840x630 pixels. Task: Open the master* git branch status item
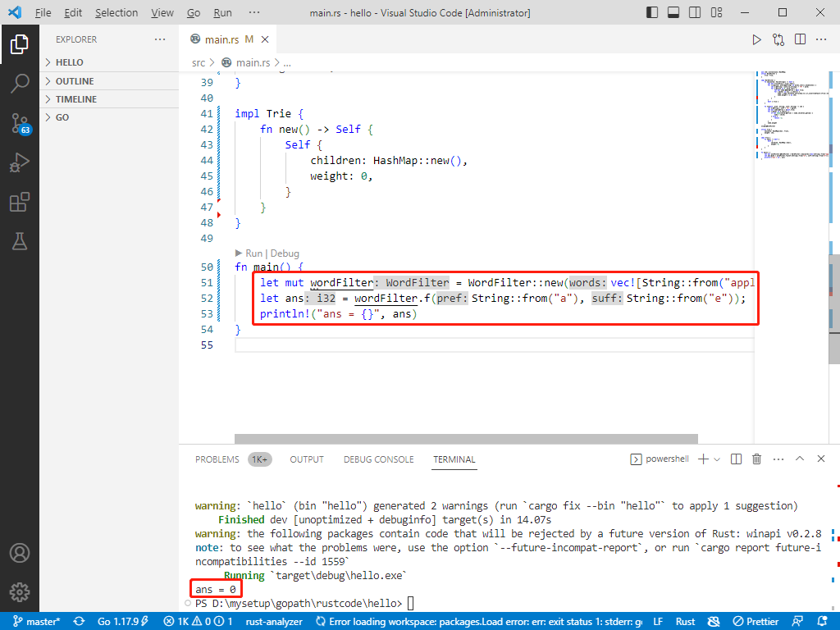(36, 622)
